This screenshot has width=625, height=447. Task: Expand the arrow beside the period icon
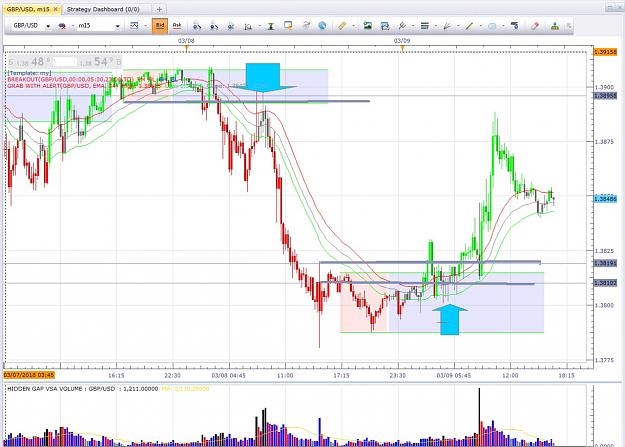coord(73,26)
